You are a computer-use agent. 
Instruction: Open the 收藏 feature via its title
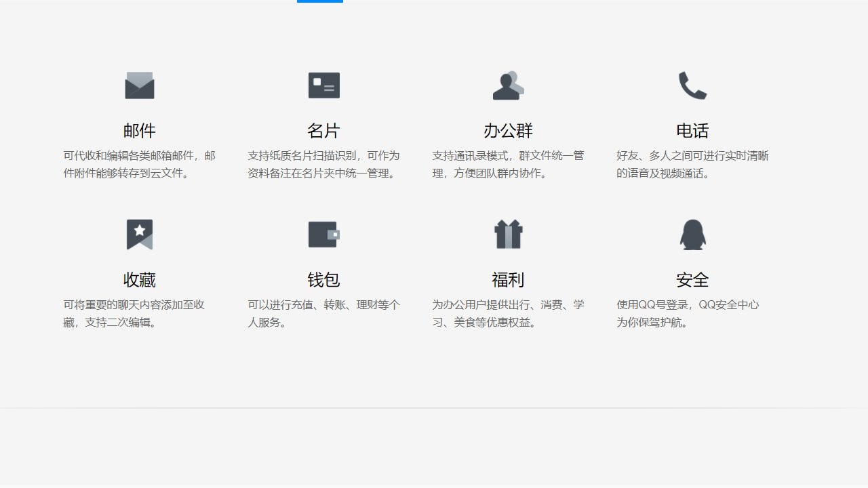coord(140,279)
